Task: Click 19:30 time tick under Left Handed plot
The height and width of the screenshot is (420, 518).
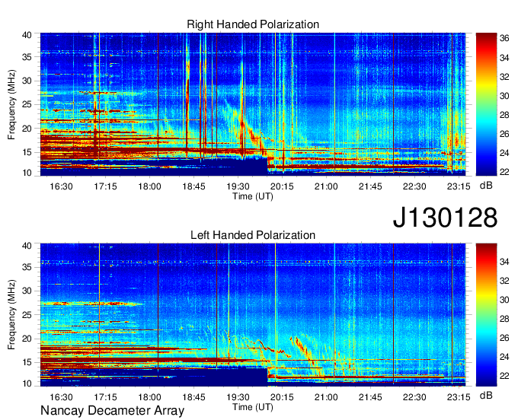Action: pos(238,397)
